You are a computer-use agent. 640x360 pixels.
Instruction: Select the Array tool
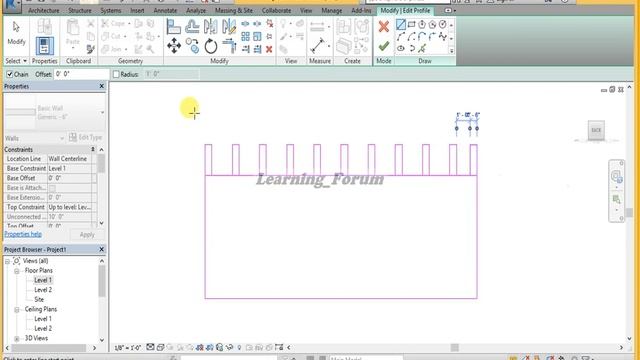tap(245, 37)
